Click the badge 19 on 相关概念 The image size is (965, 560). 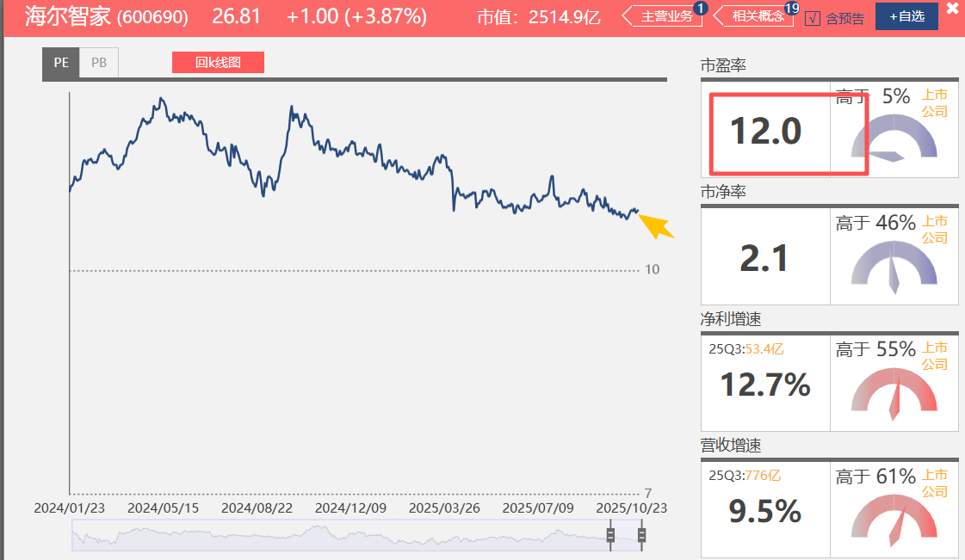click(791, 8)
